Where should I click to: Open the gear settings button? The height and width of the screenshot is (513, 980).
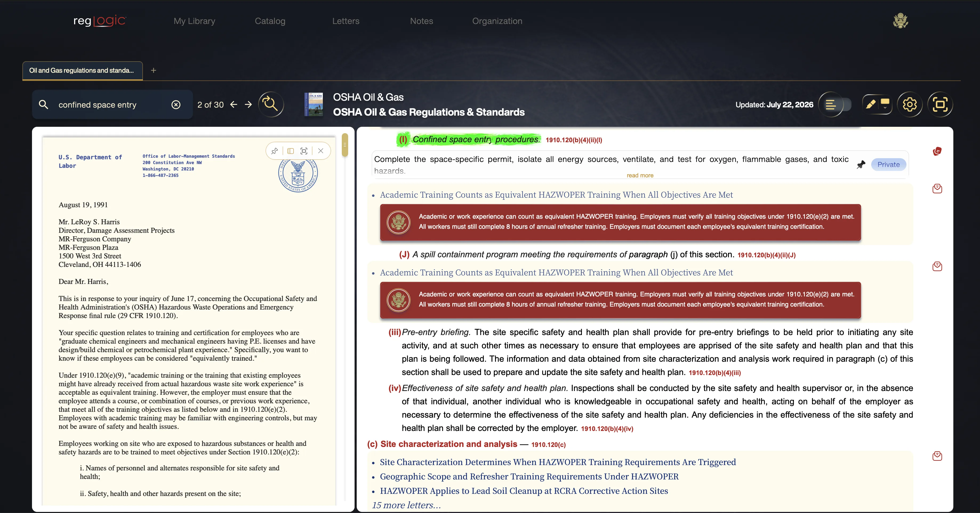910,104
